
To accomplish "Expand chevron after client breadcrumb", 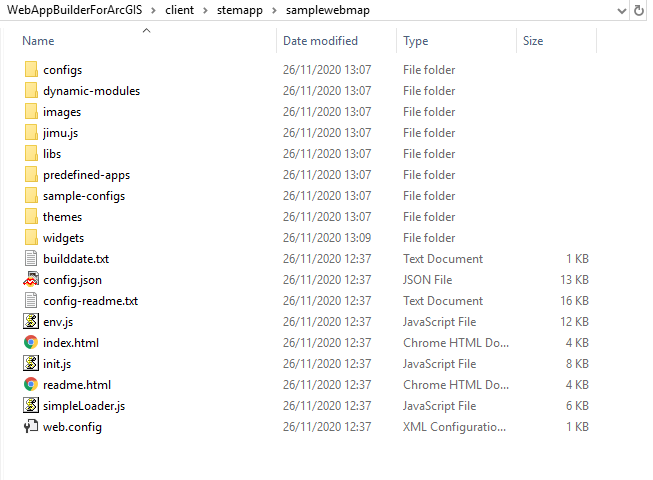I will (205, 10).
